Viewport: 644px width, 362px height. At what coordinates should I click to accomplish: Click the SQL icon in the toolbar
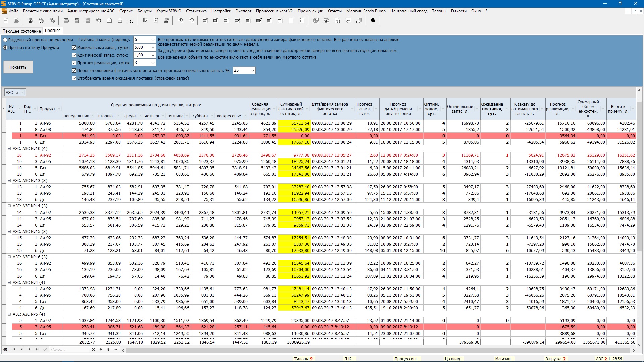click(x=130, y=21)
